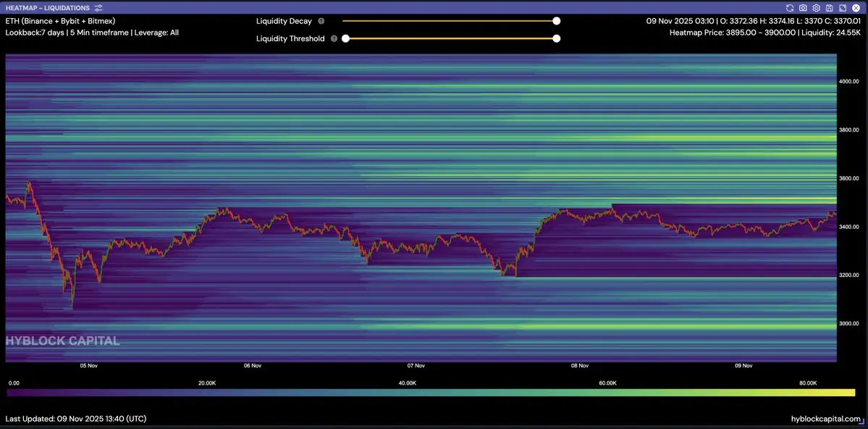Click the 09 Nov date marker
The image size is (868, 429).
click(x=743, y=366)
